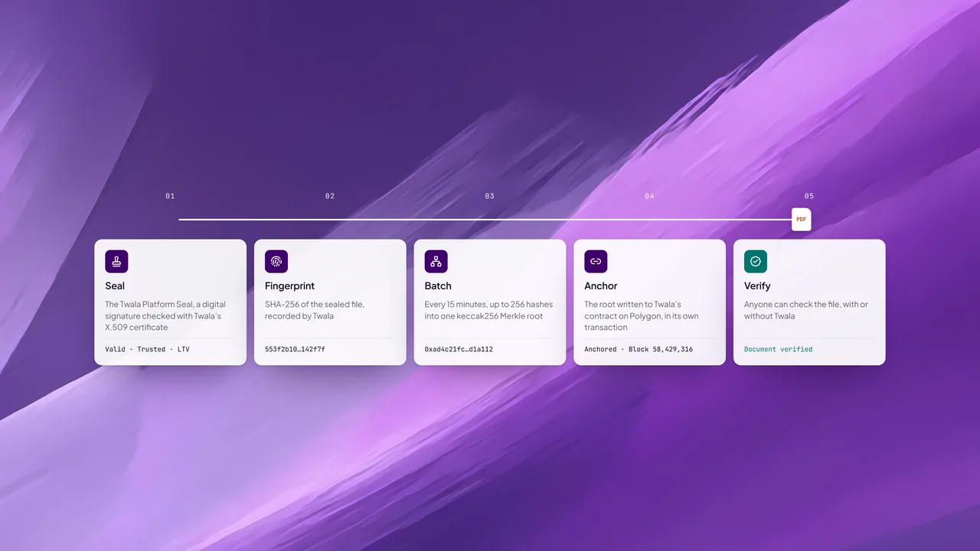Select step 04 on the timeline
This screenshot has width=980, height=551.
tap(649, 197)
